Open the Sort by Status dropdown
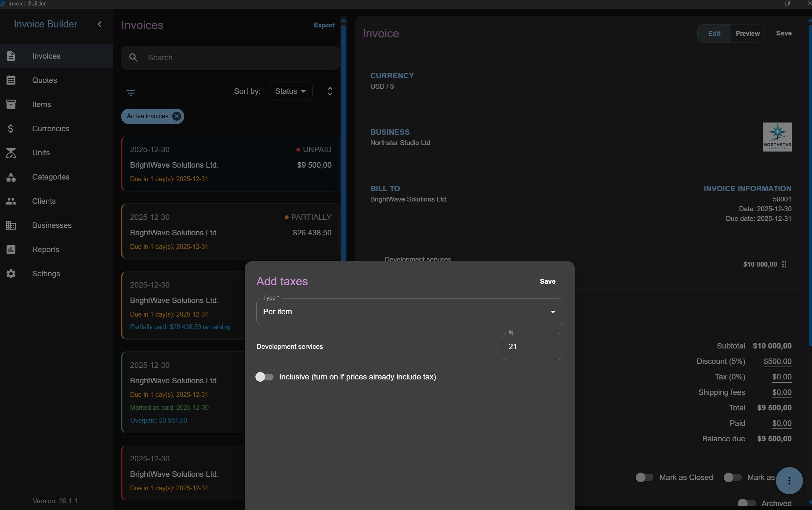The image size is (812, 510). tap(291, 91)
